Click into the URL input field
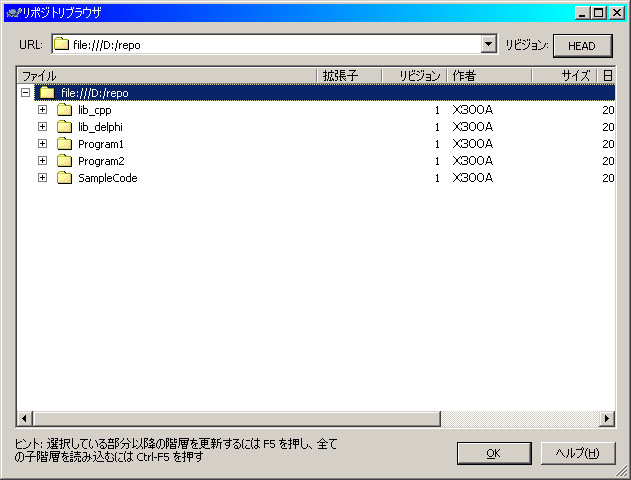 tap(270, 44)
